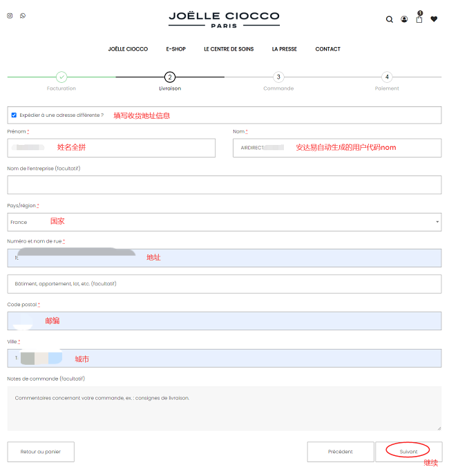This screenshot has width=449, height=476.
Task: Click the Retour au panier button
Action: [41, 452]
